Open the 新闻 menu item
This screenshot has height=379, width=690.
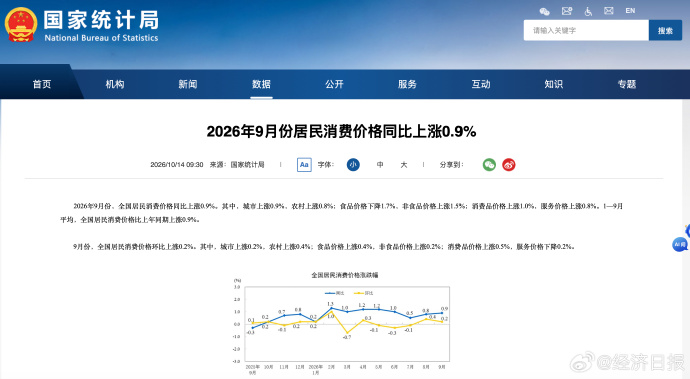tap(188, 84)
